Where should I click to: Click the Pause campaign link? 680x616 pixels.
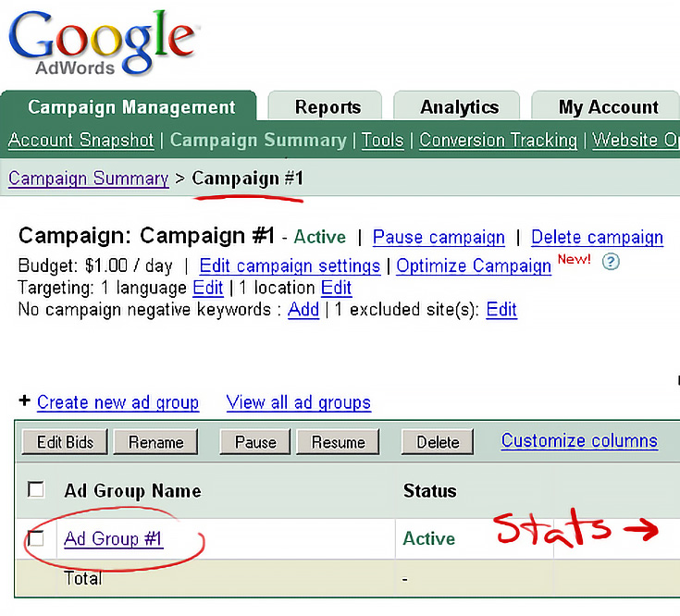(x=439, y=238)
